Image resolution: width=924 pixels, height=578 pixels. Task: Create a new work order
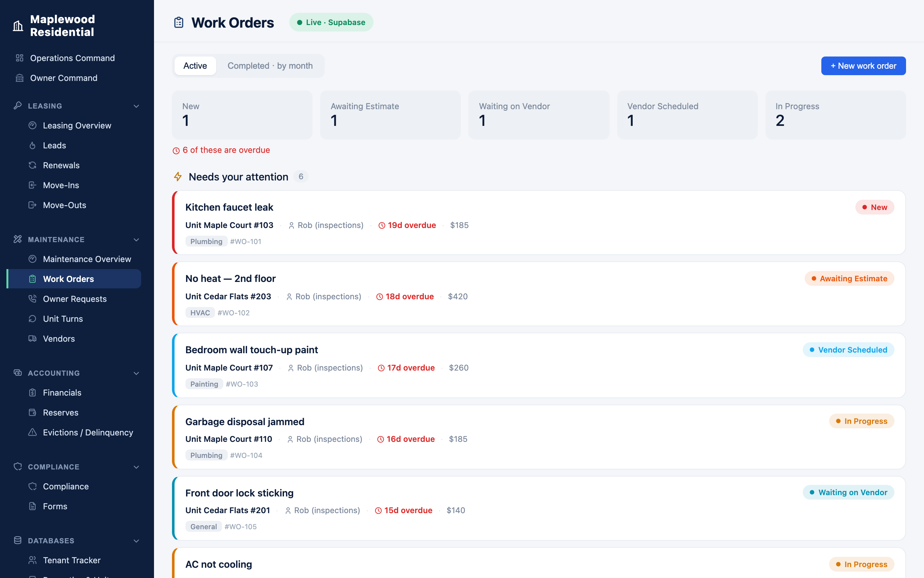pyautogui.click(x=863, y=66)
